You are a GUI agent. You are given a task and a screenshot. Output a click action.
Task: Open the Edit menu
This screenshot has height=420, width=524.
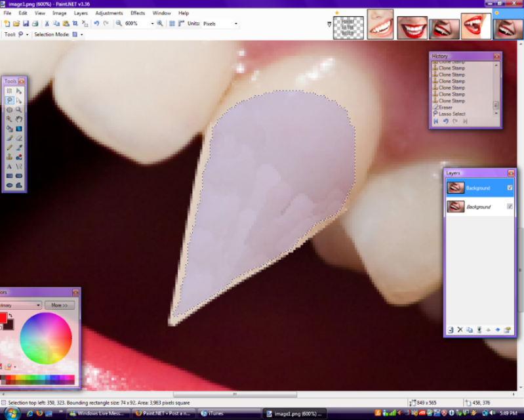[23, 13]
